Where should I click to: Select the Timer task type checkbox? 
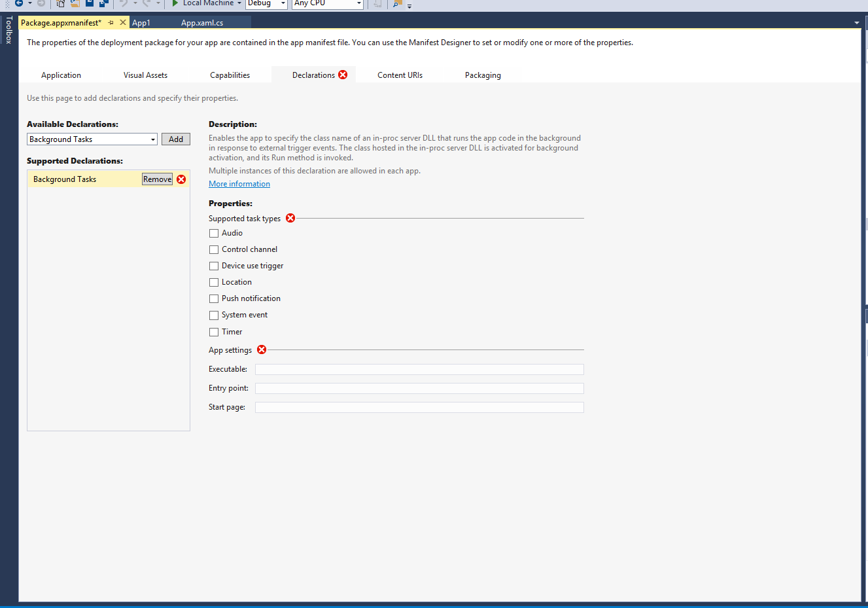(x=214, y=332)
